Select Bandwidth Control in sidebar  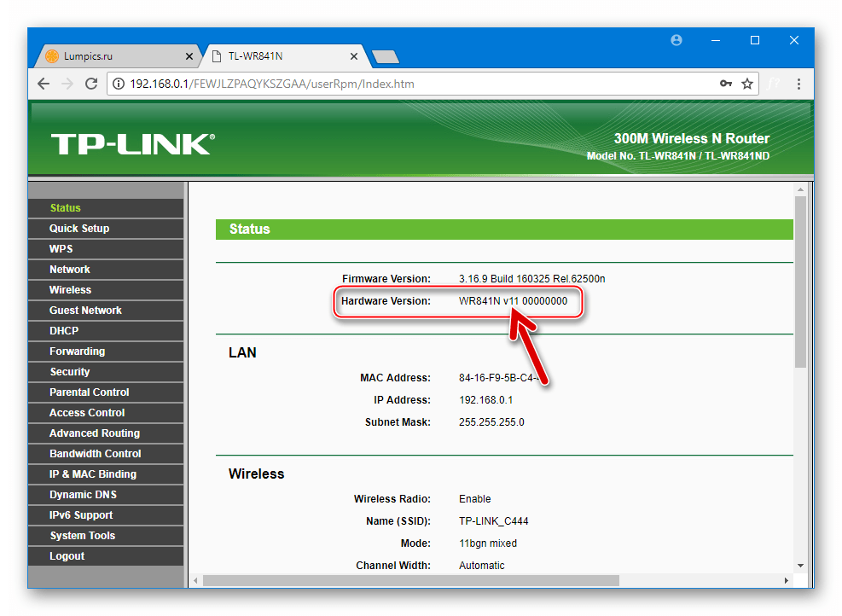106,454
